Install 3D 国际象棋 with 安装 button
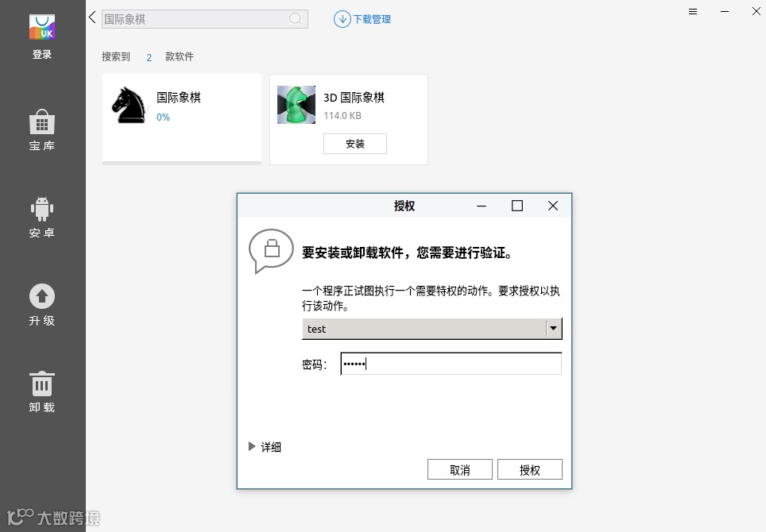The image size is (766, 532). pos(355,144)
